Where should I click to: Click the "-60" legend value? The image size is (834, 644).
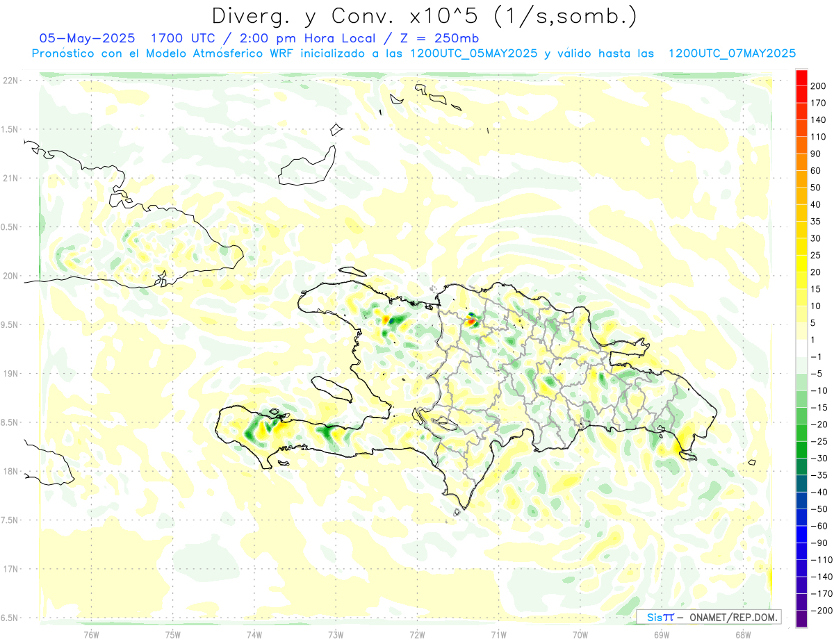click(819, 526)
